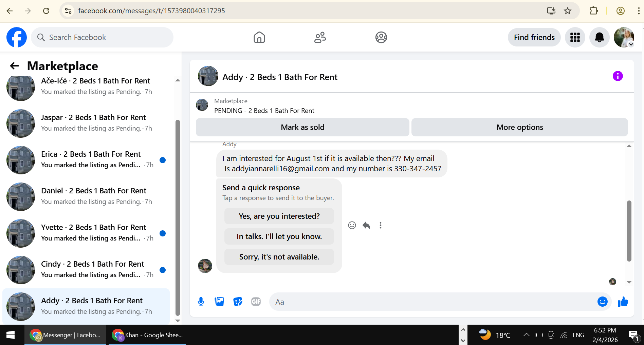View site information icon in address bar
This screenshot has width=644, height=345.
[68, 11]
